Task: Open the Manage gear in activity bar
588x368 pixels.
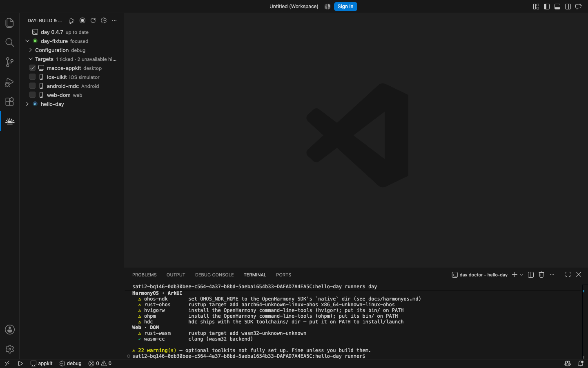Action: (x=10, y=349)
